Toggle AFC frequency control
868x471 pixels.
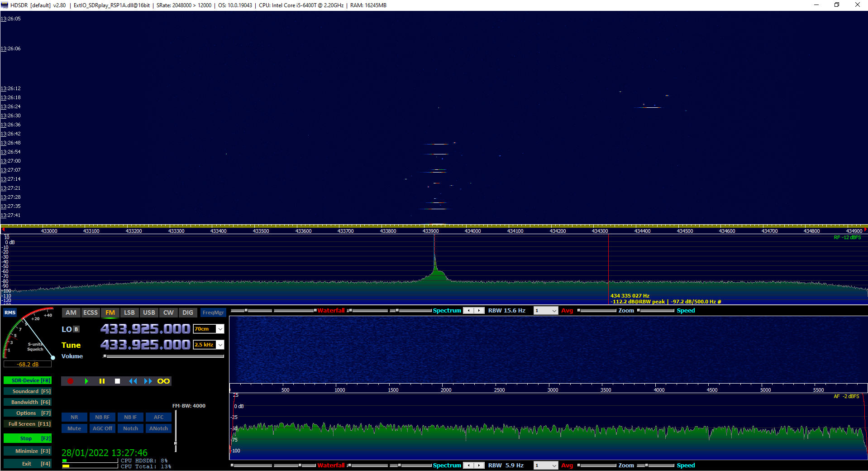click(158, 417)
